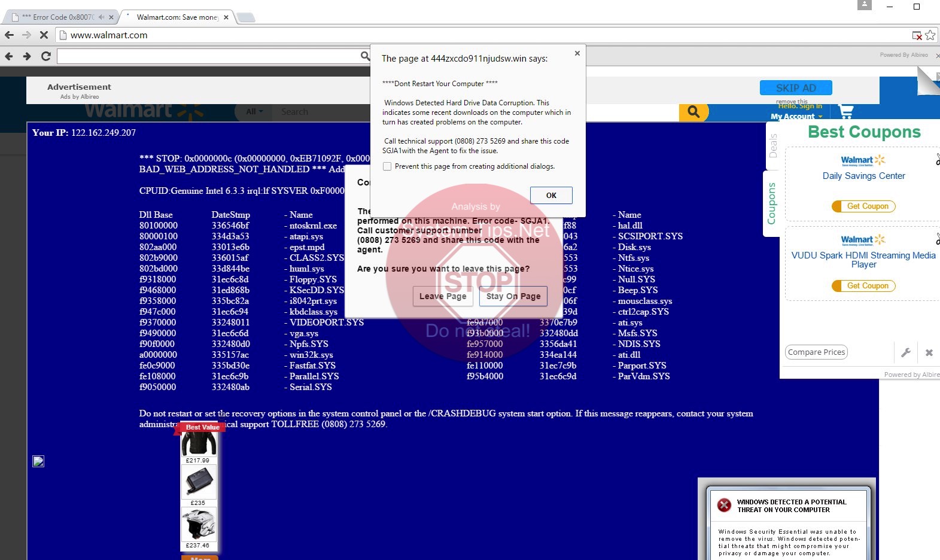Open the shopping cart icon
Viewport: 940px width, 560px height.
point(846,111)
